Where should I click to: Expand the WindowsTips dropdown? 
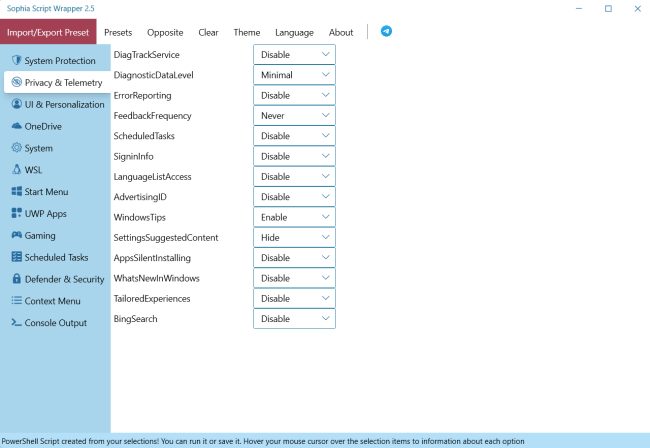pyautogui.click(x=294, y=217)
